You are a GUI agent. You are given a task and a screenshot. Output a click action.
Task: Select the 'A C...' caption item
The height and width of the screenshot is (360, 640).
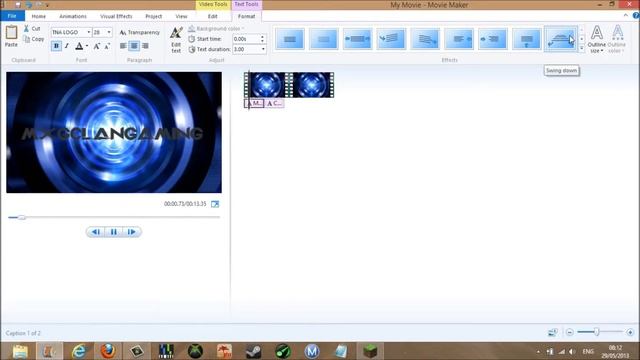click(x=274, y=103)
